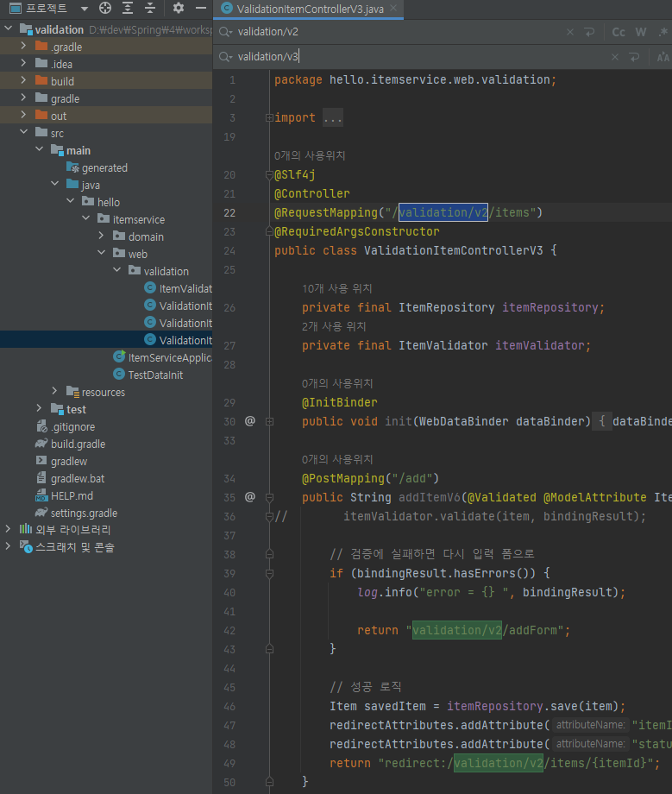Click the usages hint above @Slf4j annotation
Viewport: 672px width, 794px height.
pos(310,155)
